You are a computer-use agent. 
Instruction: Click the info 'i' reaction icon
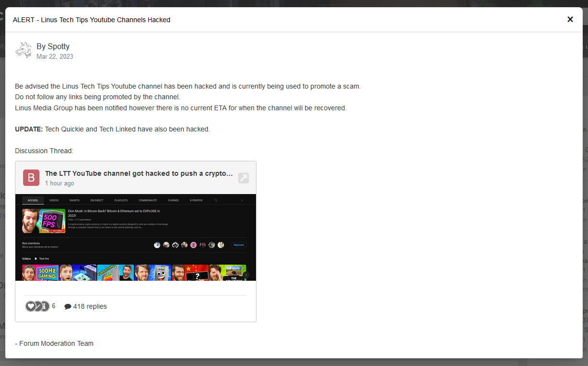pyautogui.click(x=44, y=306)
